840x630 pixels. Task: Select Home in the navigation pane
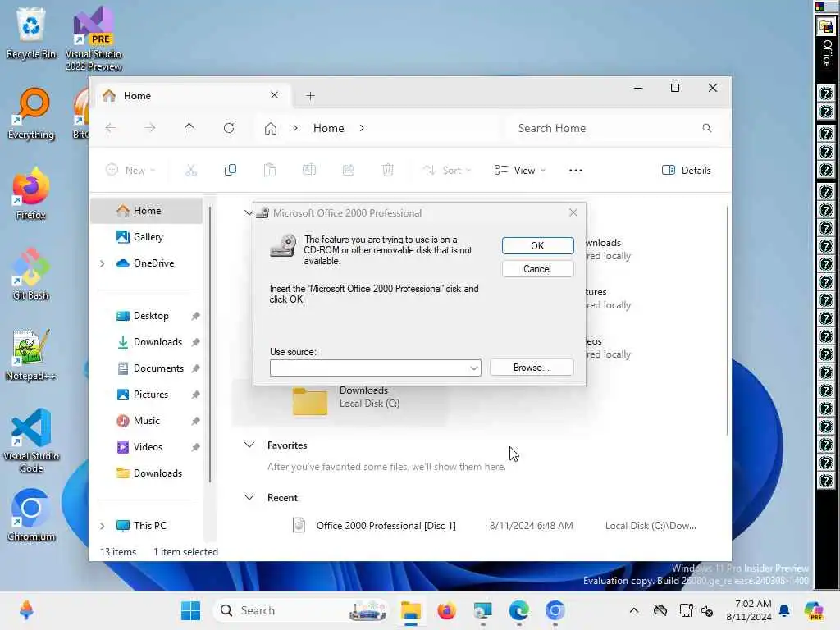pos(147,211)
